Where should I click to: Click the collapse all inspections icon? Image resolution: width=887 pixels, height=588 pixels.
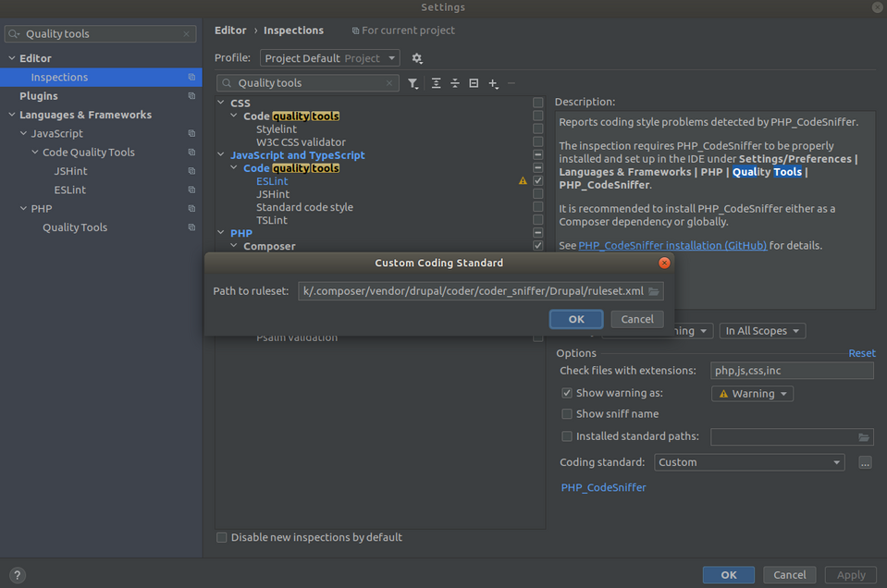coord(454,82)
